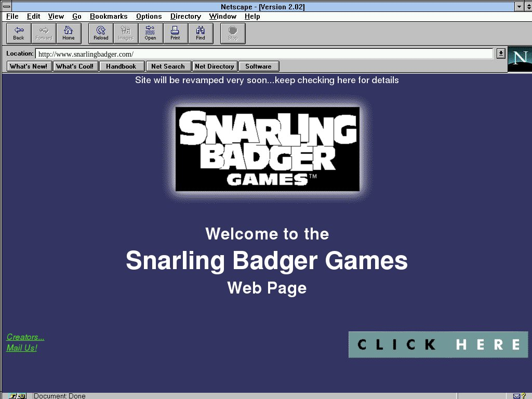Click into the Location URL field
This screenshot has height=399, width=532.
tap(260, 54)
